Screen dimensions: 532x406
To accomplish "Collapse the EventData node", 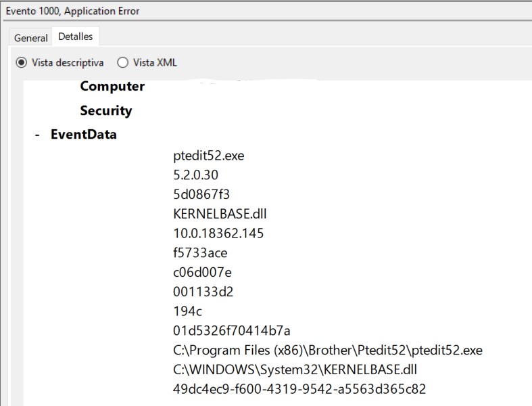I will tap(37, 135).
